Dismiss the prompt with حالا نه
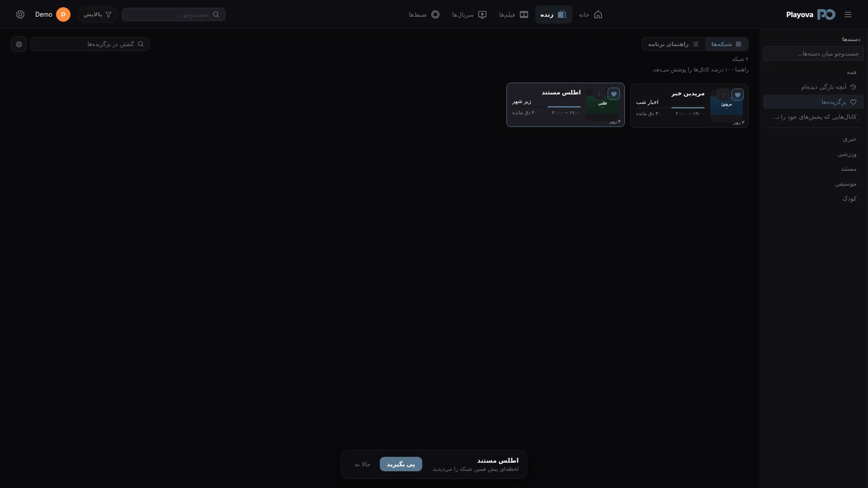 (x=363, y=464)
